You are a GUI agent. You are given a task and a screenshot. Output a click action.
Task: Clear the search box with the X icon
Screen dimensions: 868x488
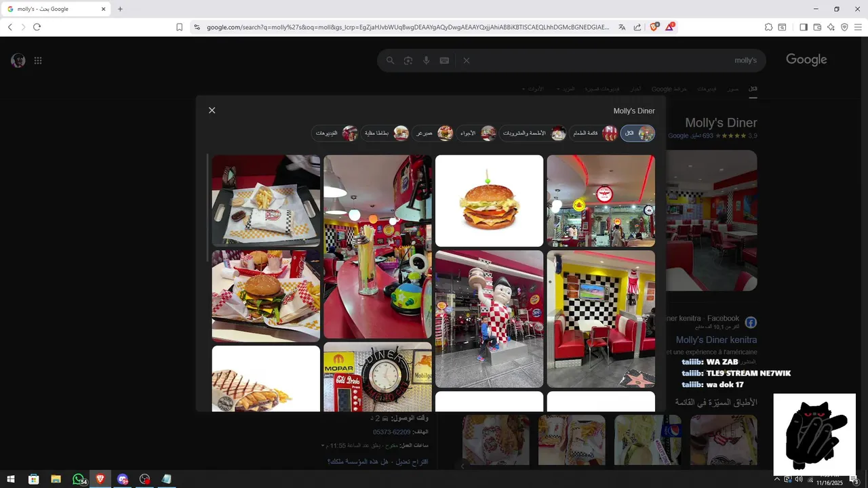467,60
